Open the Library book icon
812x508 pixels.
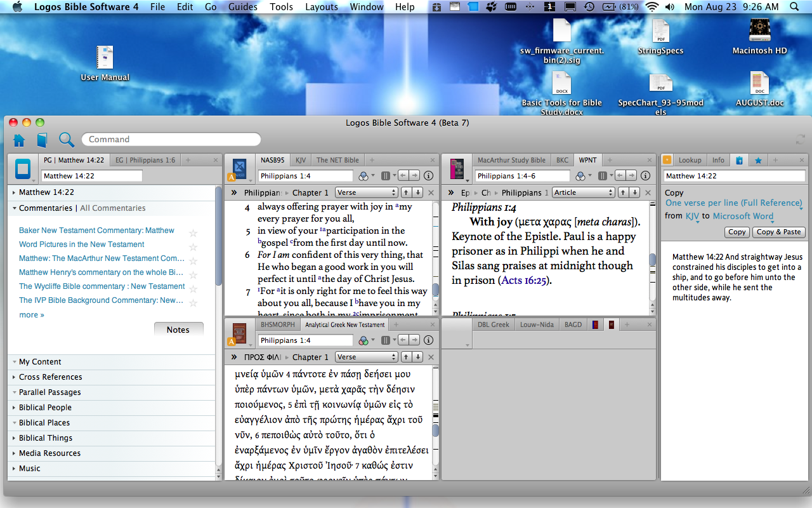coord(42,140)
